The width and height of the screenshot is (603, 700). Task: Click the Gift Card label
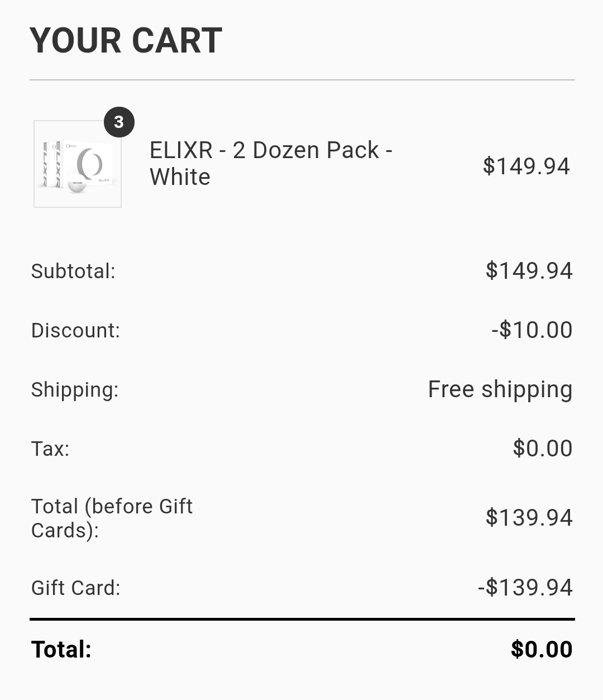point(76,588)
